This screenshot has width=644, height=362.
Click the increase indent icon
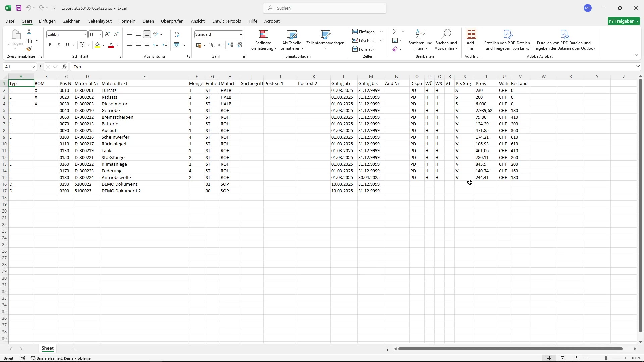pyautogui.click(x=164, y=45)
